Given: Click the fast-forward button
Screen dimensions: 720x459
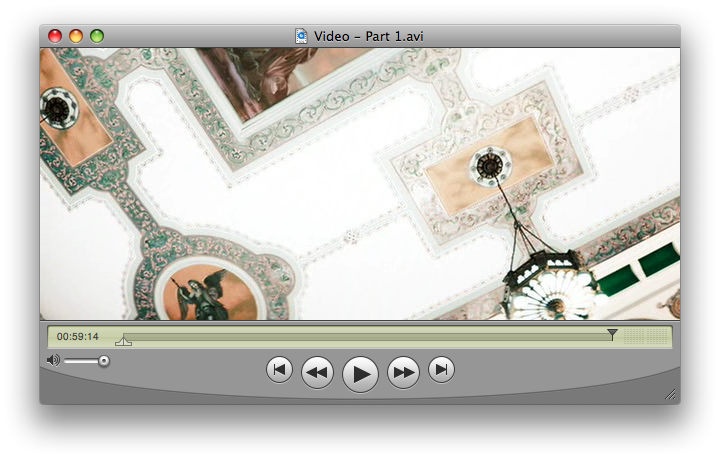Looking at the screenshot, I should (403, 372).
